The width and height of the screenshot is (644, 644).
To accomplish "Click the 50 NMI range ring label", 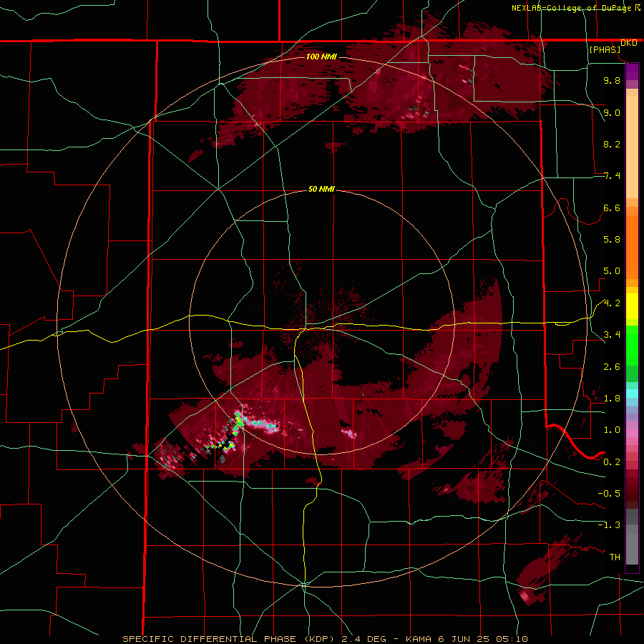I will pos(321,190).
